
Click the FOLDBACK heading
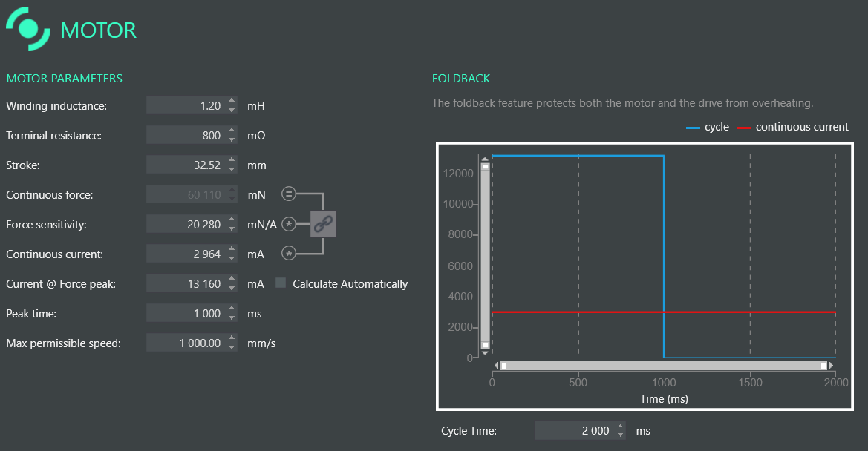(x=461, y=79)
